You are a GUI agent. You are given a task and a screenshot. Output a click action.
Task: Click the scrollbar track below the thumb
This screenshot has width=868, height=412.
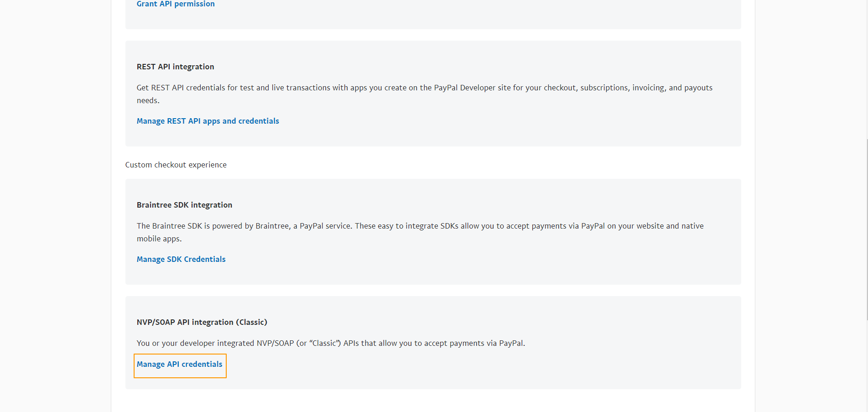[x=867, y=365]
